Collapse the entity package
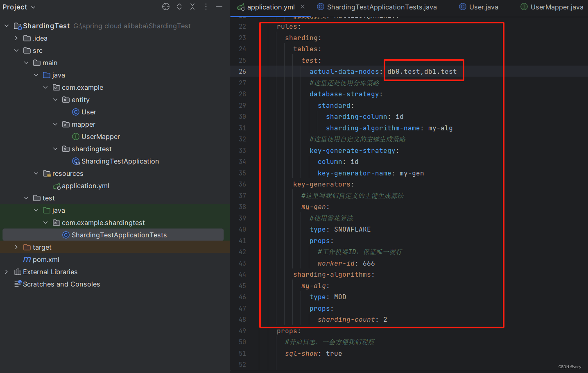 click(55, 100)
